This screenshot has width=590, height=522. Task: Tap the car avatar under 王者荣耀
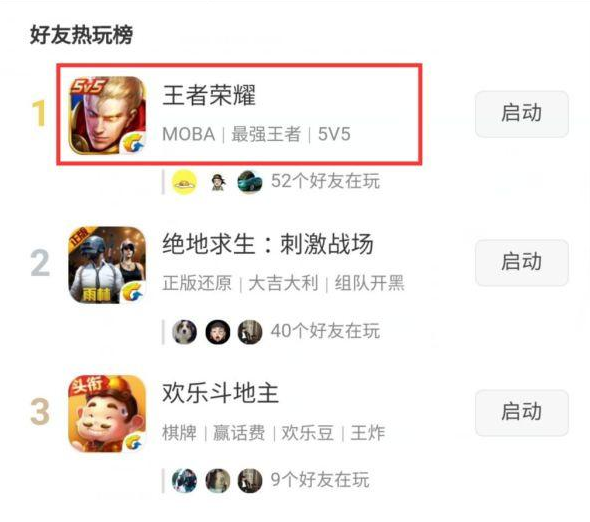coord(250,182)
